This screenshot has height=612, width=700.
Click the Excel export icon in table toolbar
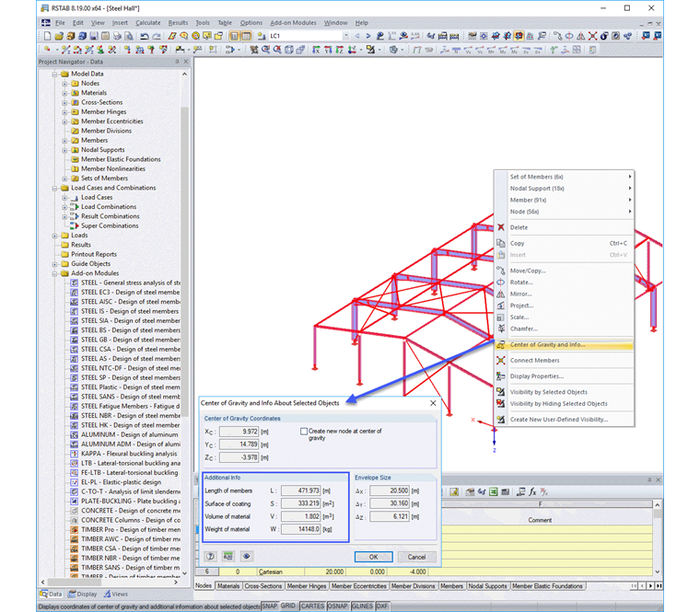[x=494, y=491]
